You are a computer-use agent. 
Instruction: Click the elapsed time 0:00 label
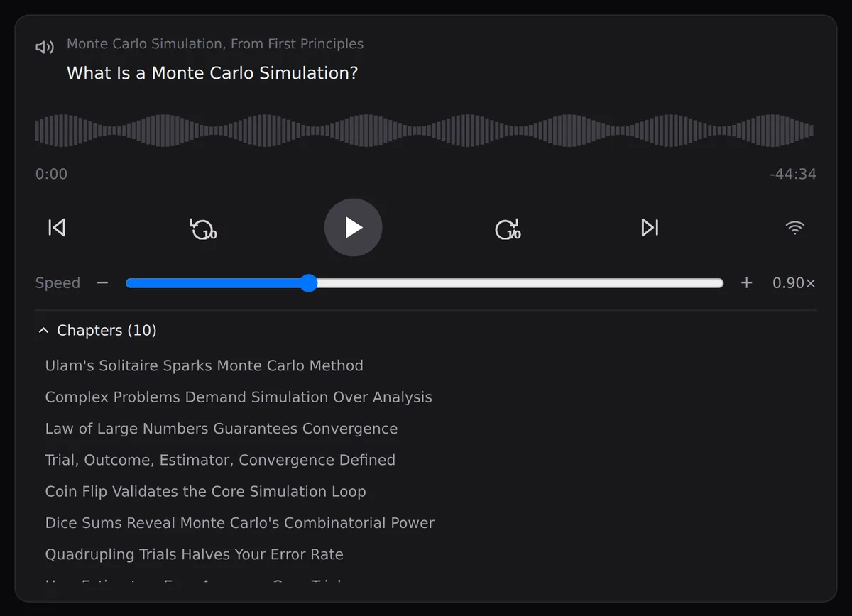click(x=51, y=174)
